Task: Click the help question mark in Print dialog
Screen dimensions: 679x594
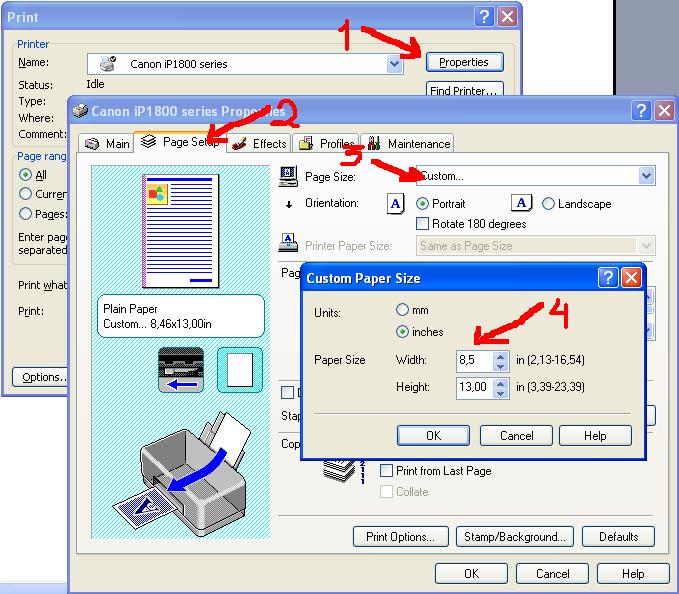Action: [484, 17]
